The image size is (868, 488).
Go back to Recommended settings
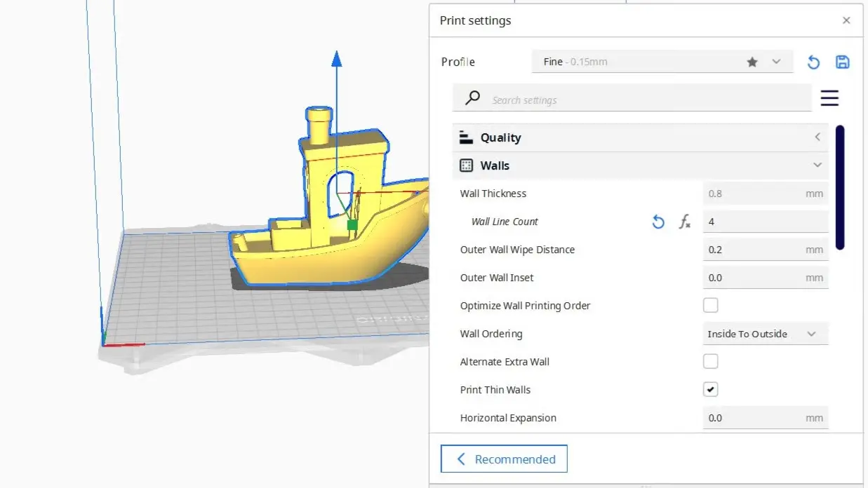(x=504, y=459)
